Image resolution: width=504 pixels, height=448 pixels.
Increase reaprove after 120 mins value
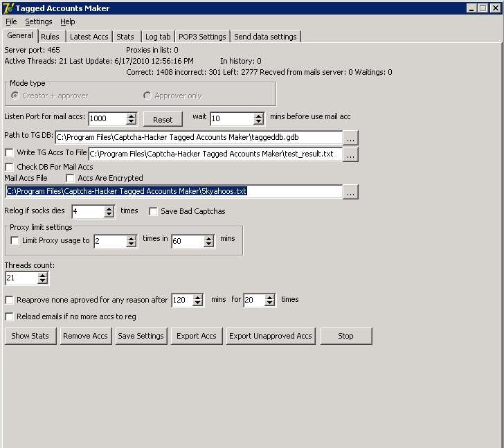(x=198, y=297)
